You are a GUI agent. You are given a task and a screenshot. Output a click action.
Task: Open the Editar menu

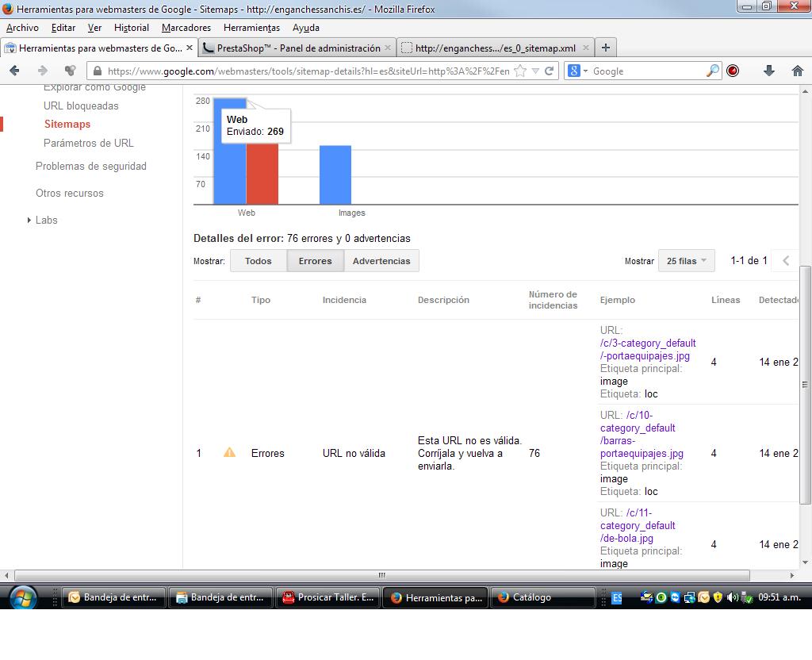click(x=63, y=28)
